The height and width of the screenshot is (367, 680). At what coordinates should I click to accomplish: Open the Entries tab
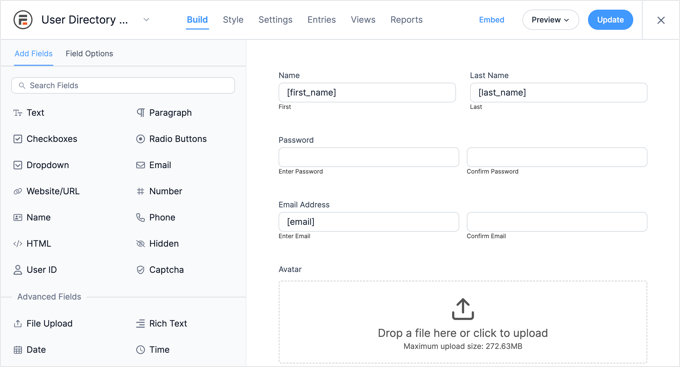tap(321, 20)
